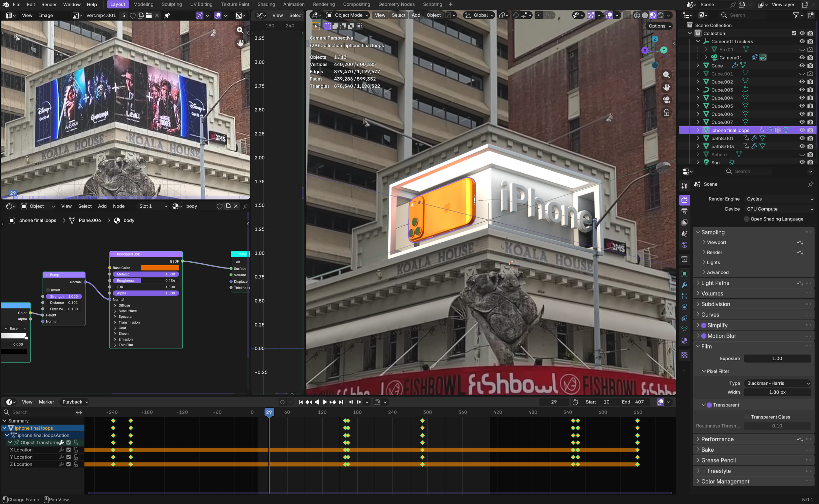Open the Pixel Filter Type dropdown
This screenshot has width=819, height=504.
pos(778,383)
